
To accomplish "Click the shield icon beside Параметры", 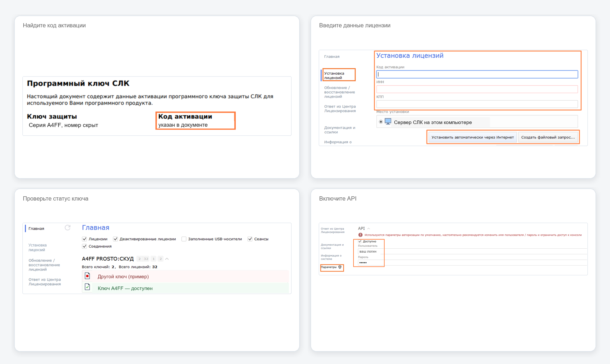I will coord(340,267).
